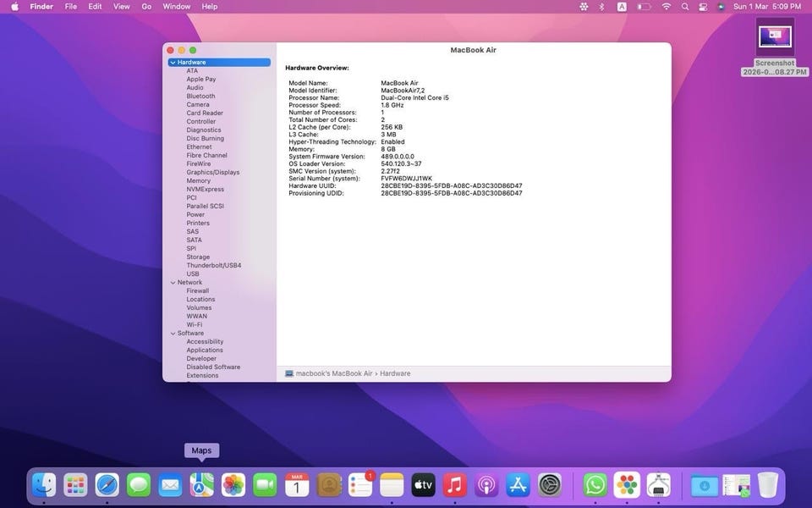Collapse the Network disclosure triangle
The width and height of the screenshot is (812, 508).
(x=173, y=283)
